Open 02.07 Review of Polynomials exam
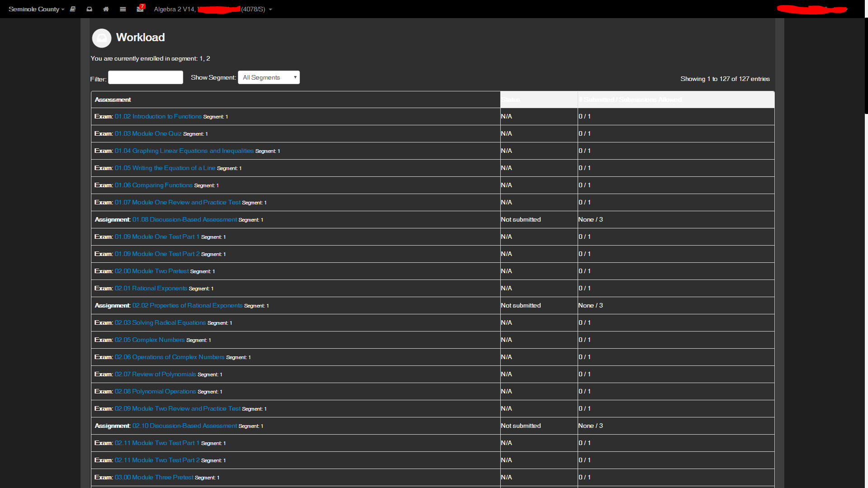The width and height of the screenshot is (868, 488). pyautogui.click(x=155, y=374)
